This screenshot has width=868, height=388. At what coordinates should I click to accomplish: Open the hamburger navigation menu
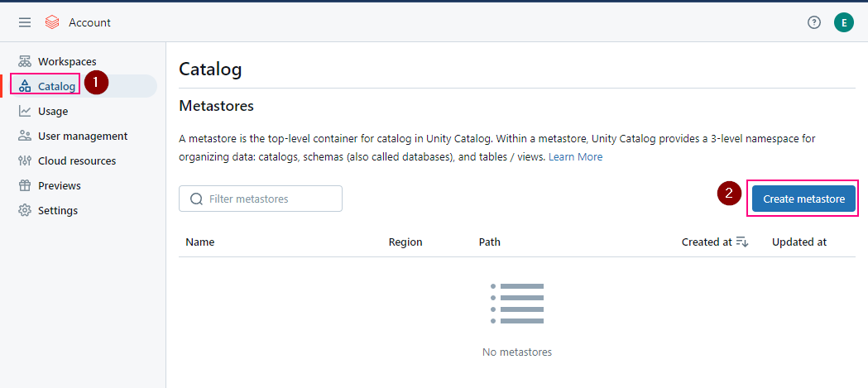(x=25, y=22)
